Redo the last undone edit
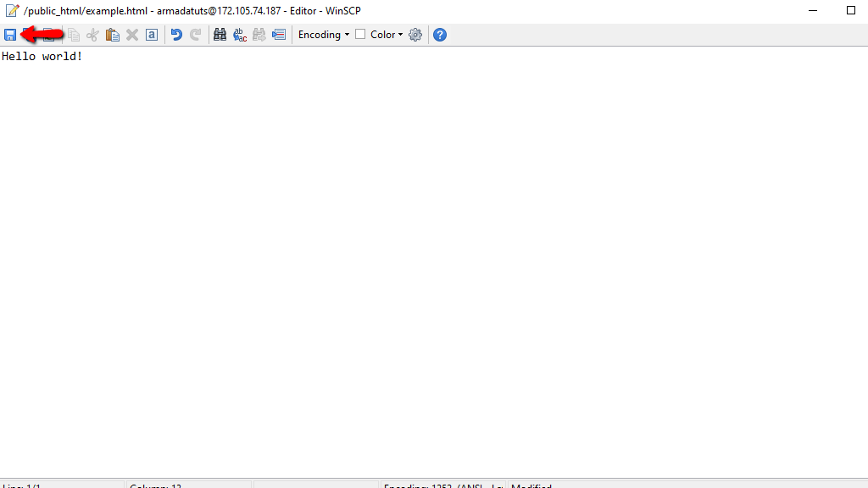Image resolution: width=868 pixels, height=488 pixels. 196,35
